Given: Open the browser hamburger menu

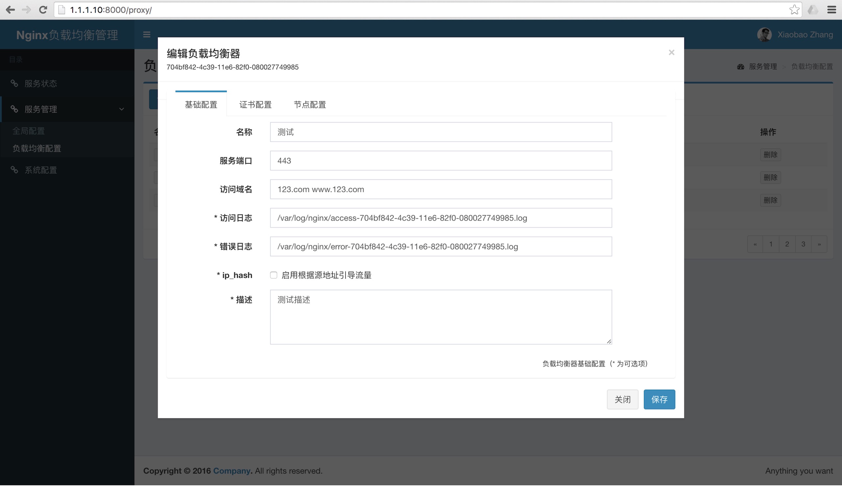Looking at the screenshot, I should pyautogui.click(x=831, y=10).
